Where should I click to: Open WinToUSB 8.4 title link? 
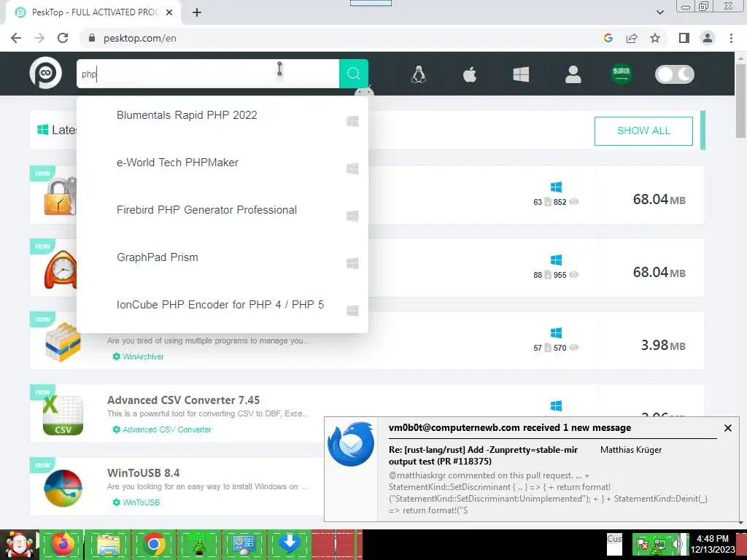[144, 472]
